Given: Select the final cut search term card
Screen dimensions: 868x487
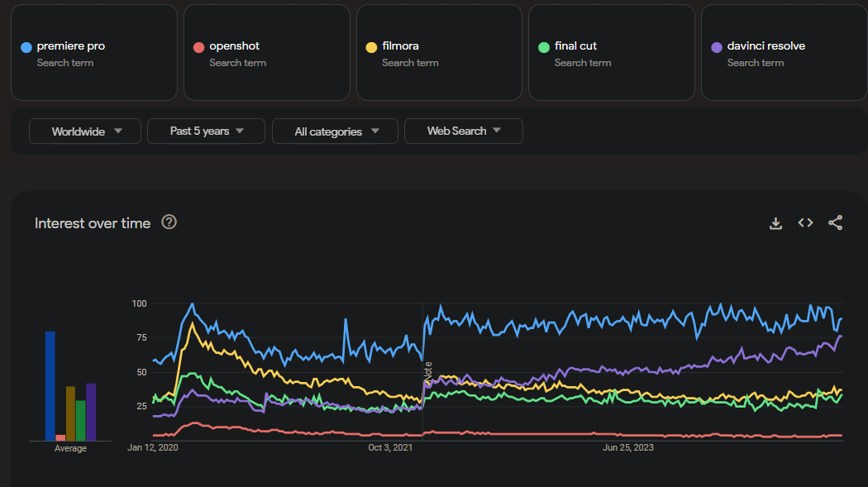Looking at the screenshot, I should [611, 53].
